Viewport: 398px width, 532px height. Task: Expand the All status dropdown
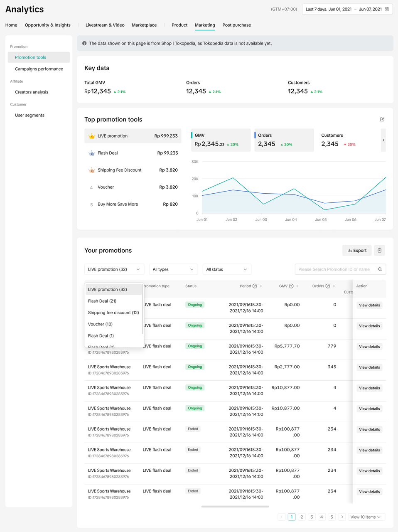pos(226,269)
